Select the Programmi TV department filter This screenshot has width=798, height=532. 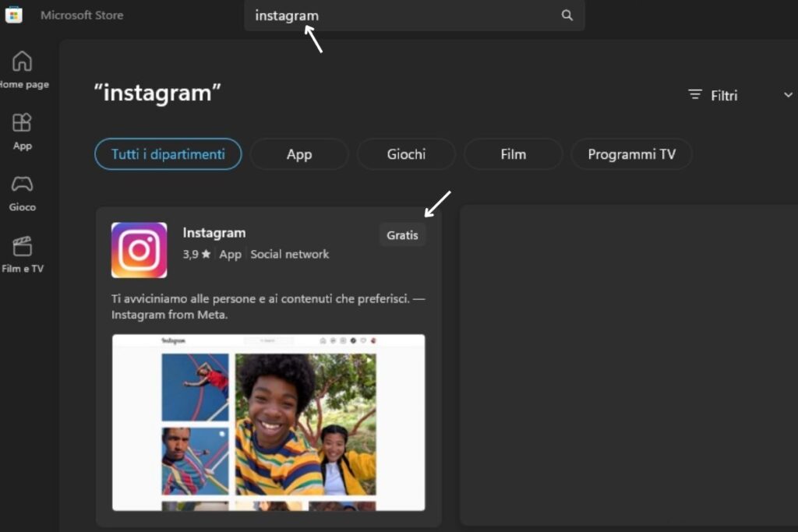tap(631, 154)
